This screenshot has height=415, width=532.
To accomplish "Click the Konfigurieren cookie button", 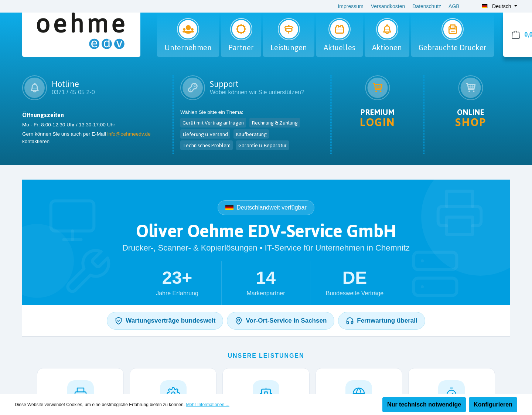I will pos(493,405).
